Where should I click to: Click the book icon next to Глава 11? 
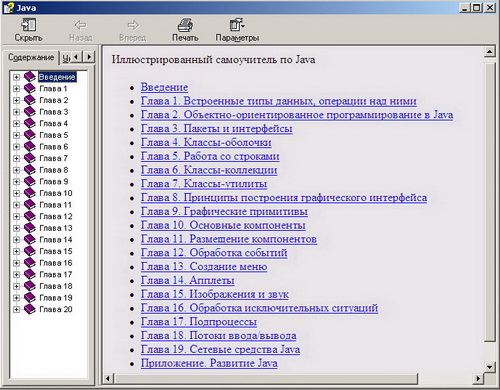[x=30, y=205]
